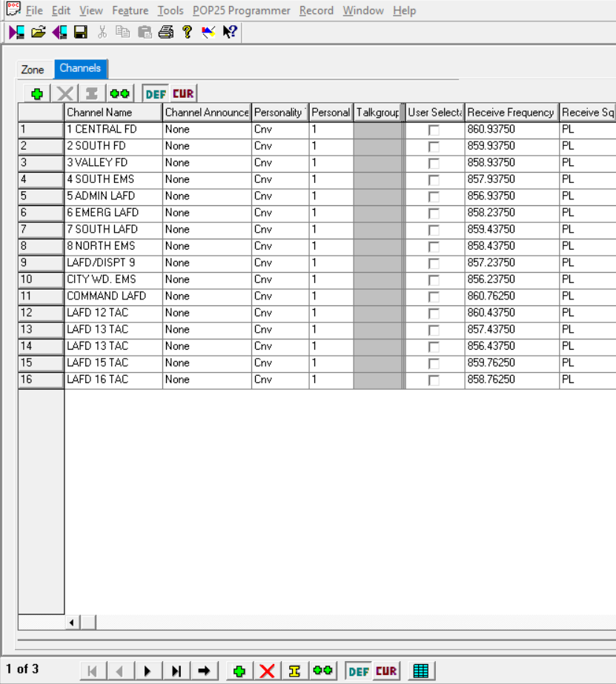Screen dimensions: 616x684
Task: Jump to the last record in the bottom bar
Action: 176,671
